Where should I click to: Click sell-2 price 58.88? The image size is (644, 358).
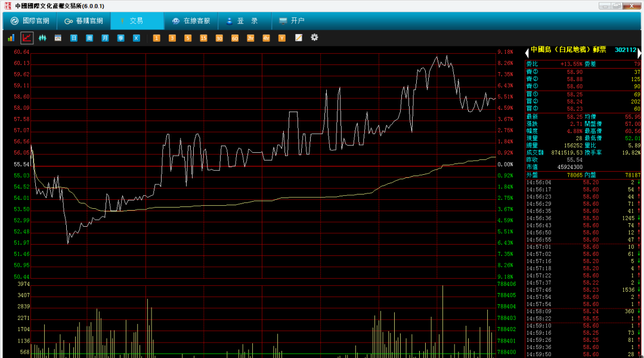[575, 79]
